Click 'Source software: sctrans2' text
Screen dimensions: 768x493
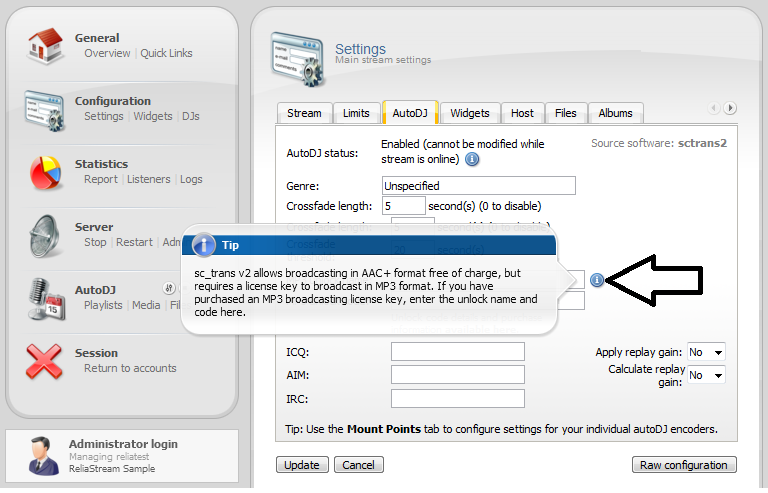point(659,143)
